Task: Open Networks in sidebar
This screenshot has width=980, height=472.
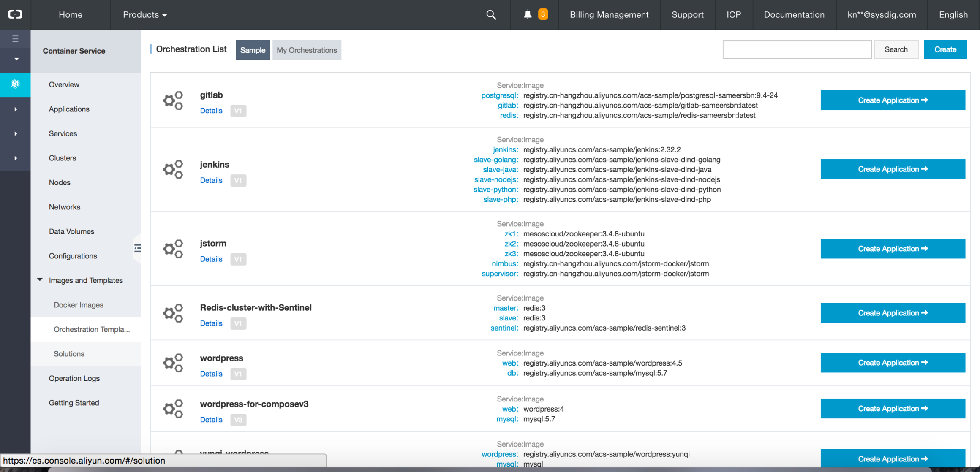Action: 65,207
